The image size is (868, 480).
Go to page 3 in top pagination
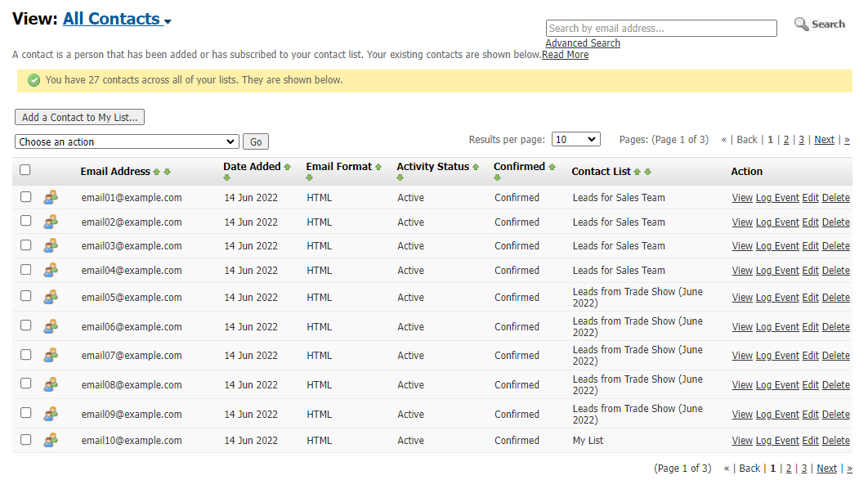(802, 140)
